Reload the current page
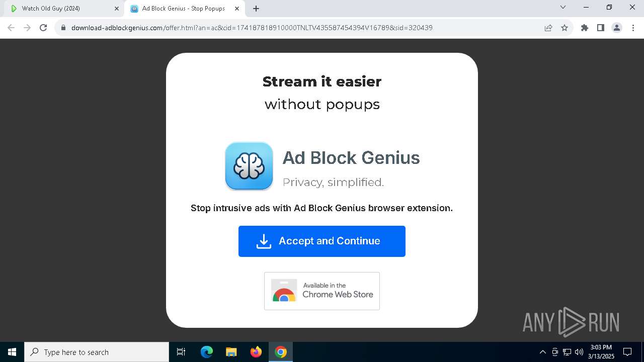Image resolution: width=644 pixels, height=362 pixels. pos(43,28)
